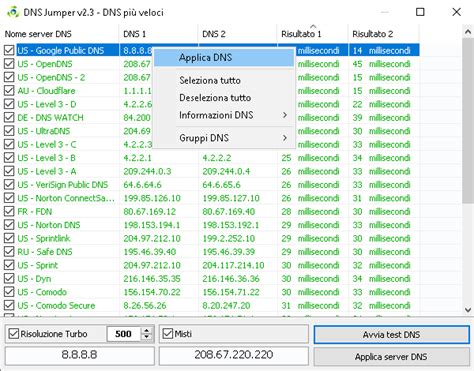
Task: Sort by DNS 1 column header
Action: pyautogui.click(x=158, y=34)
